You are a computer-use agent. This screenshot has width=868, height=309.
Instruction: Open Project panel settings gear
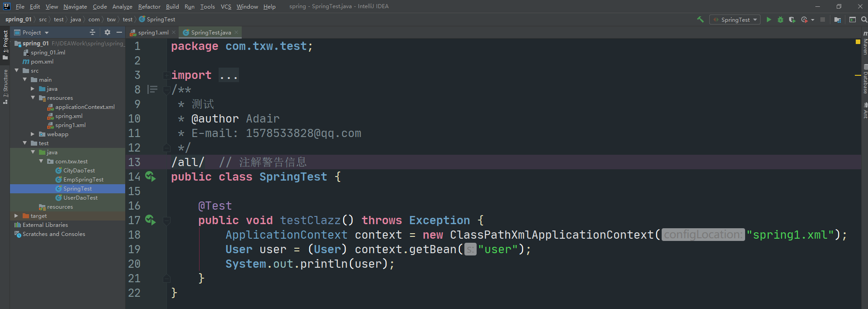pos(107,32)
